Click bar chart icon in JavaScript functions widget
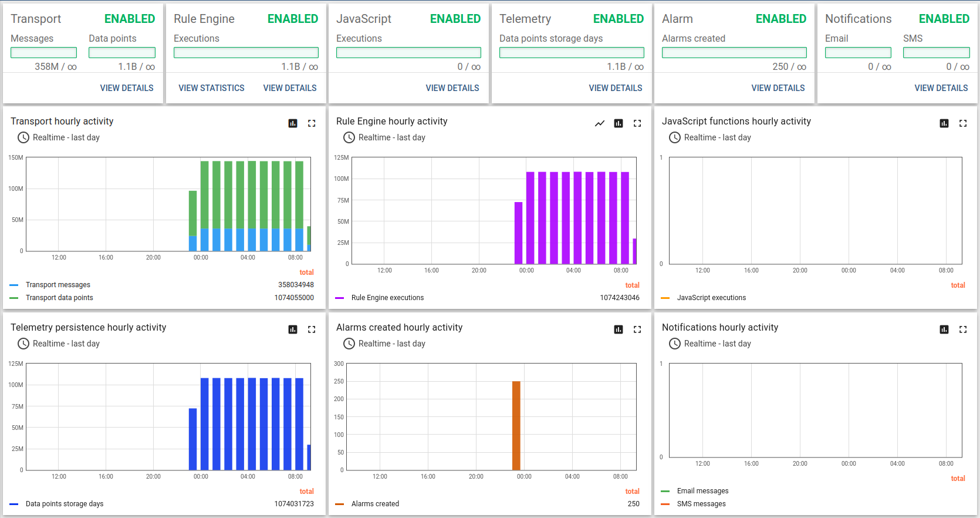Screen dimensions: 980x518 (944, 123)
